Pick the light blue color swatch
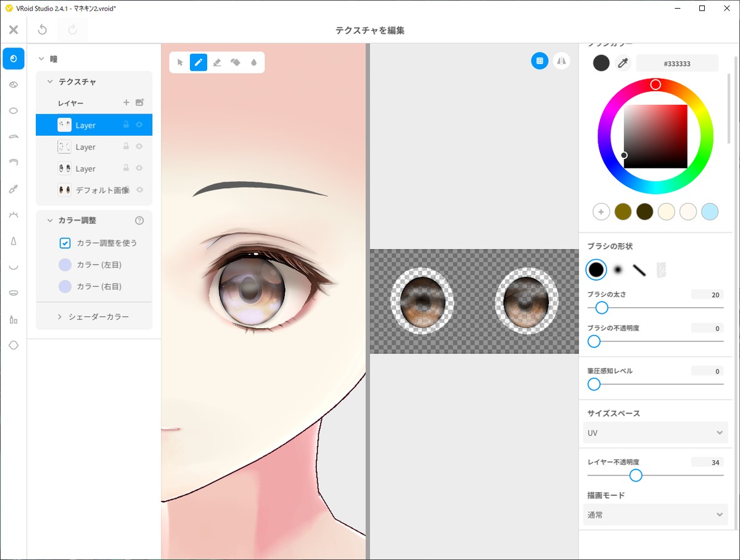740x560 pixels. tap(710, 212)
